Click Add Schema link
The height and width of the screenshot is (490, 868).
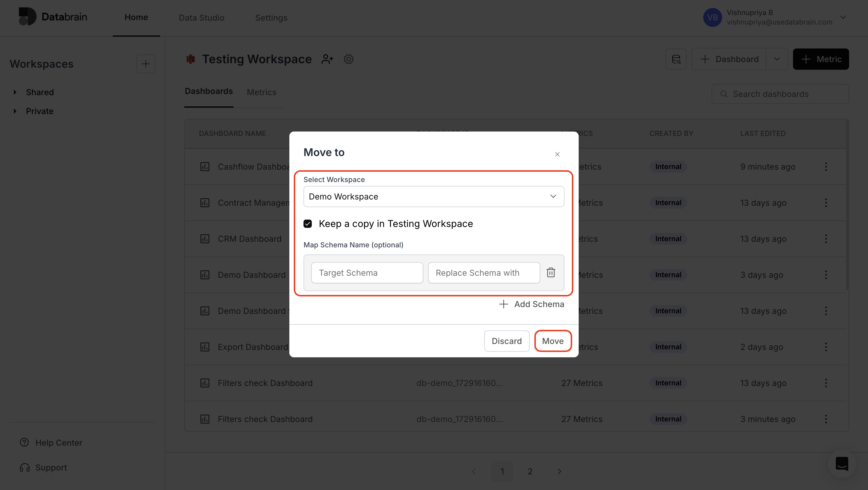click(531, 304)
